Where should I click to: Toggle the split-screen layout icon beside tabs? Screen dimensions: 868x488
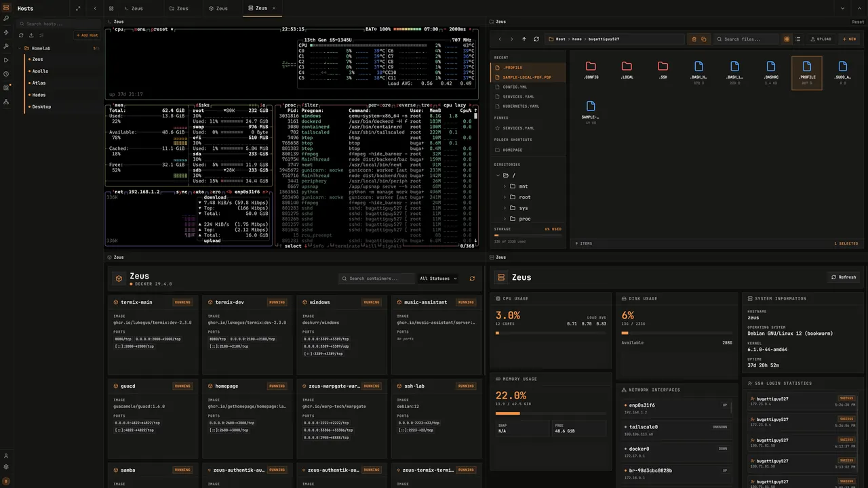[111, 8]
